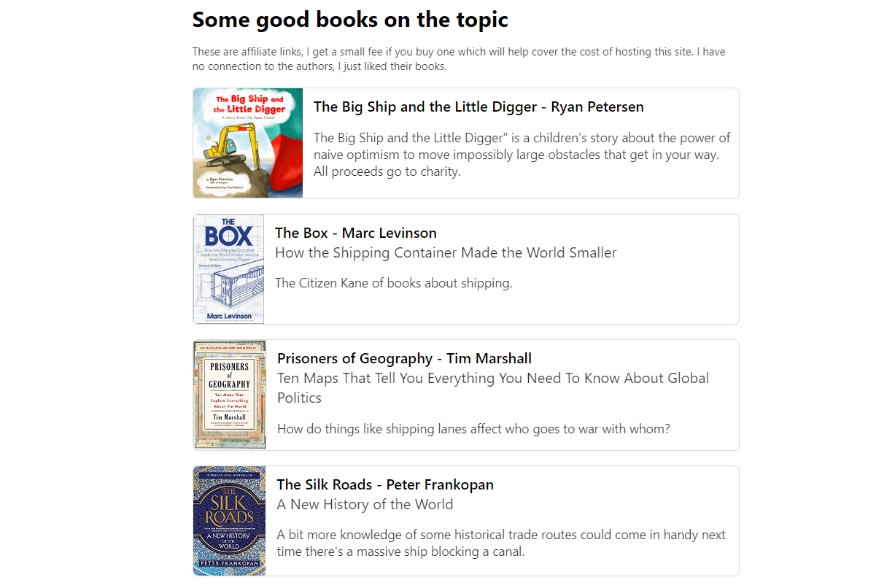Viewport: 895px width, 588px height.
Task: Click the yellow digger illustration on the cover
Action: pyautogui.click(x=232, y=143)
